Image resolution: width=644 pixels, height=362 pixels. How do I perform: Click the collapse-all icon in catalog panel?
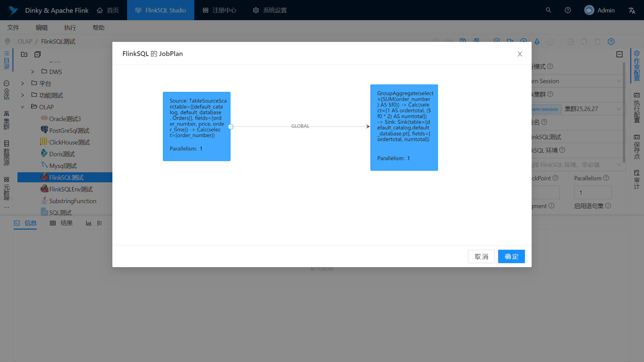click(38, 54)
